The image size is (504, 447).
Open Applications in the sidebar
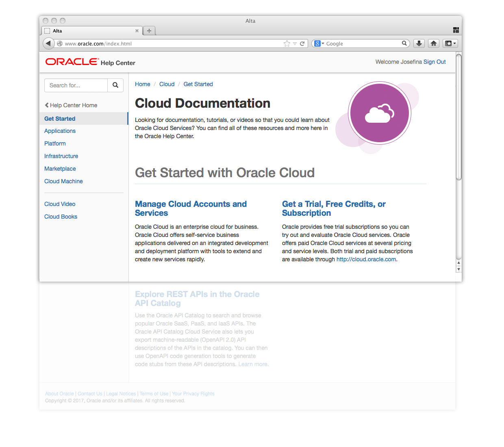point(60,131)
